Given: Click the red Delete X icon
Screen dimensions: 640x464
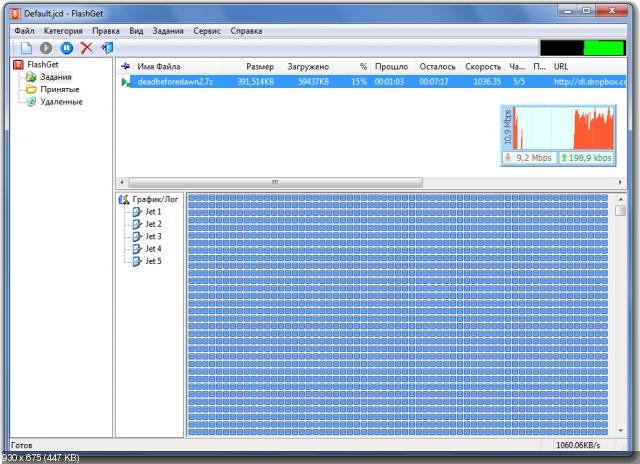Looking at the screenshot, I should click(87, 48).
